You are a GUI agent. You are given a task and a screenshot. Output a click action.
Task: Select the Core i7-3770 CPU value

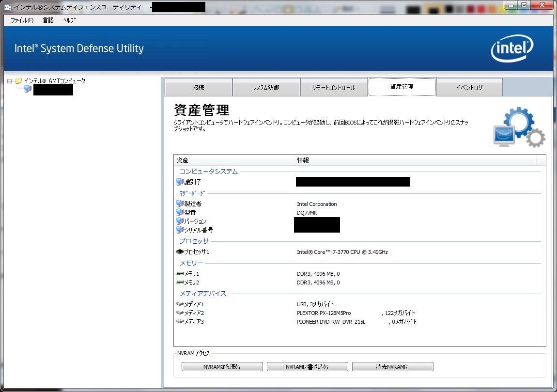[342, 252]
